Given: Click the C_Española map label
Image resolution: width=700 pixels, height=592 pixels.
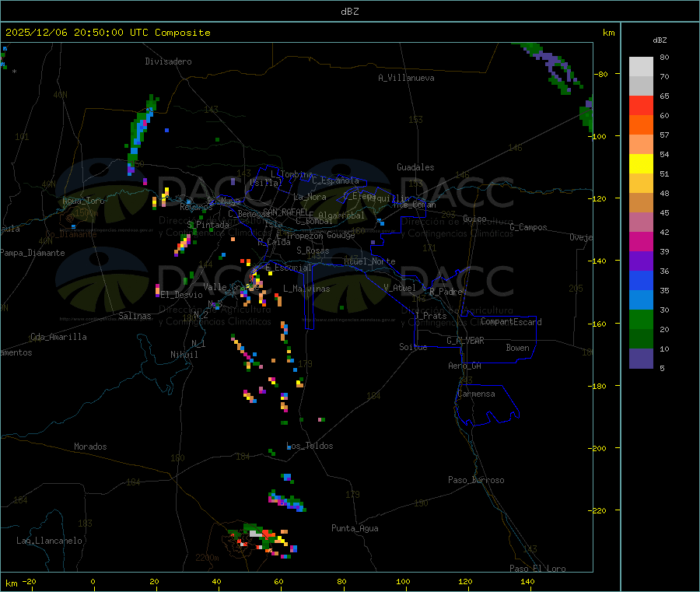Looking at the screenshot, I should (x=335, y=180).
